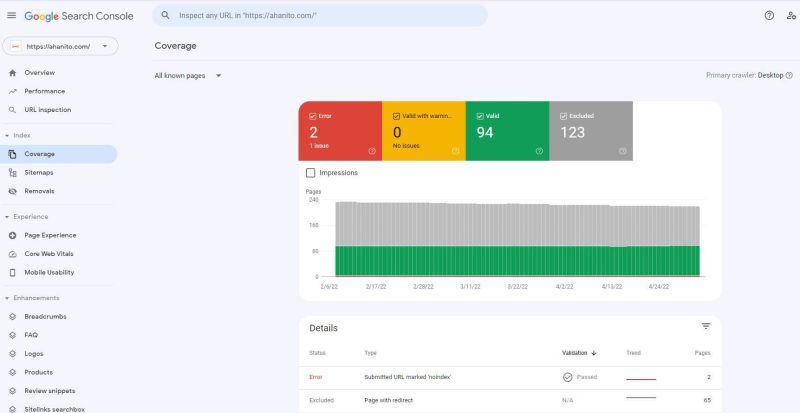
Task: Select the green Valid status card
Action: 507,131
